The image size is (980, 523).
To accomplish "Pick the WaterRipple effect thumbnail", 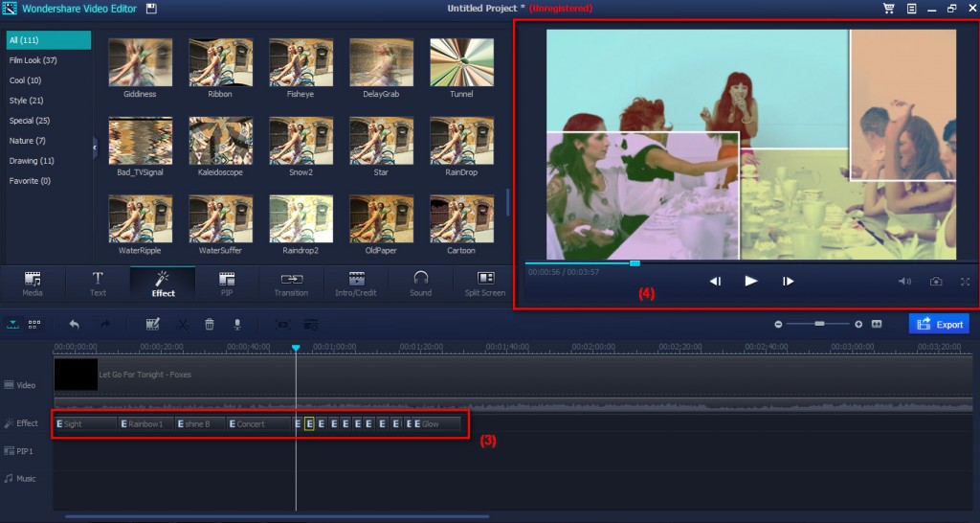I will 140,218.
